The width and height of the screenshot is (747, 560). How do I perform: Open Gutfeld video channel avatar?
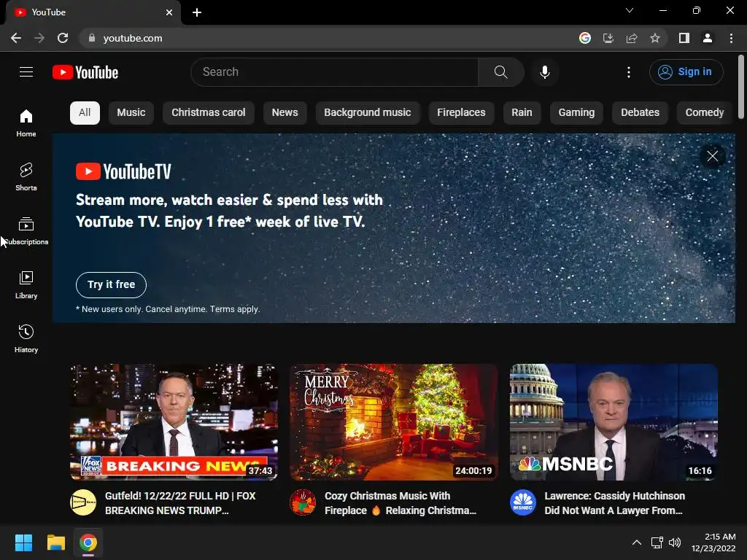83,502
